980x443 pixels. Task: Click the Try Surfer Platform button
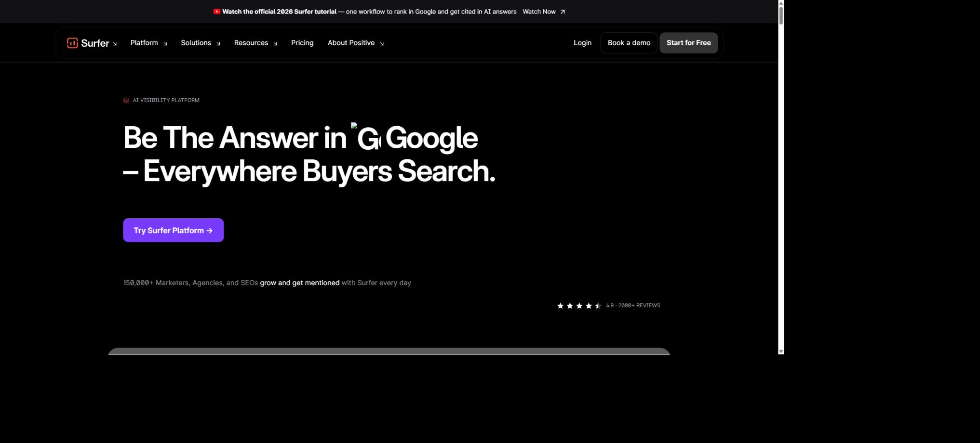point(173,230)
